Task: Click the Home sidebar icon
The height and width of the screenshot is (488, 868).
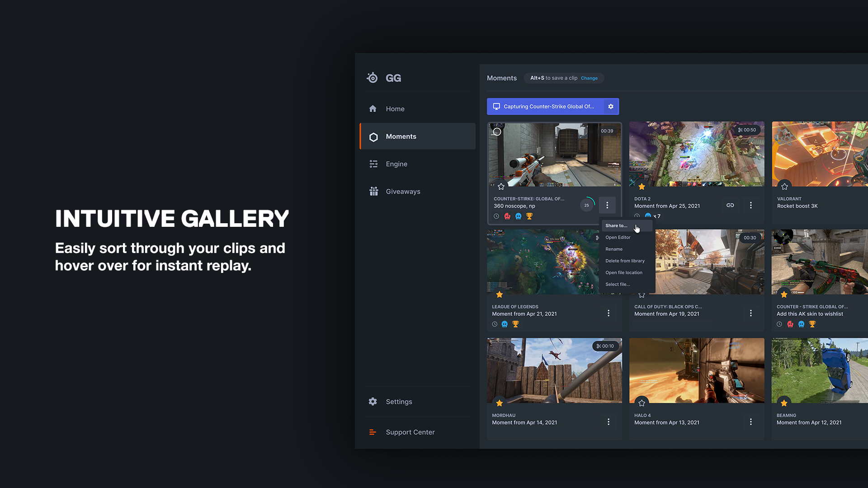Action: (373, 108)
